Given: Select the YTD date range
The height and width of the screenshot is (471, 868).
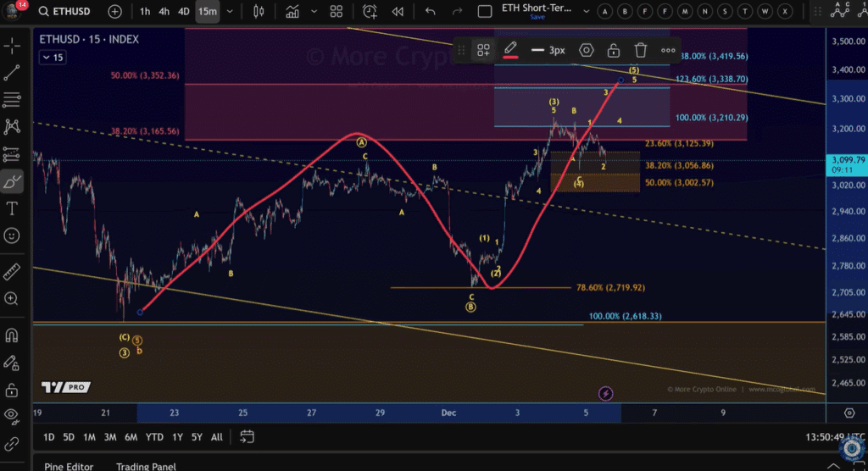Looking at the screenshot, I should coord(154,437).
